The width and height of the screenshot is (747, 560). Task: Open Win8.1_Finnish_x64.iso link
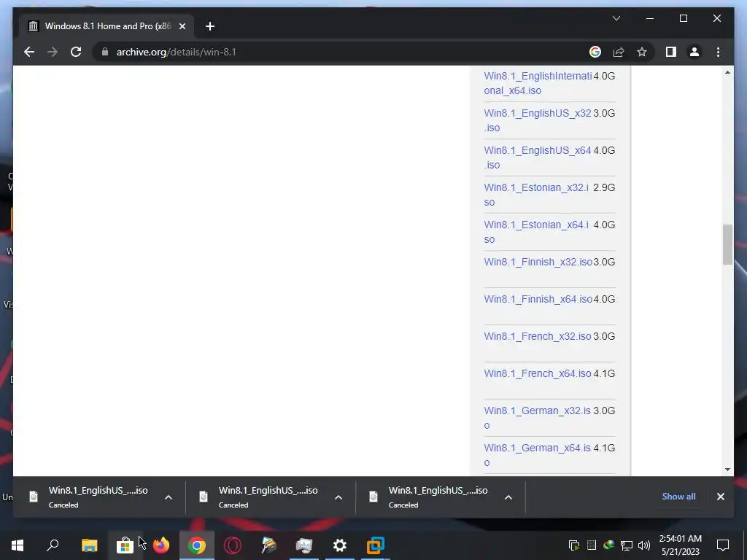(x=538, y=299)
